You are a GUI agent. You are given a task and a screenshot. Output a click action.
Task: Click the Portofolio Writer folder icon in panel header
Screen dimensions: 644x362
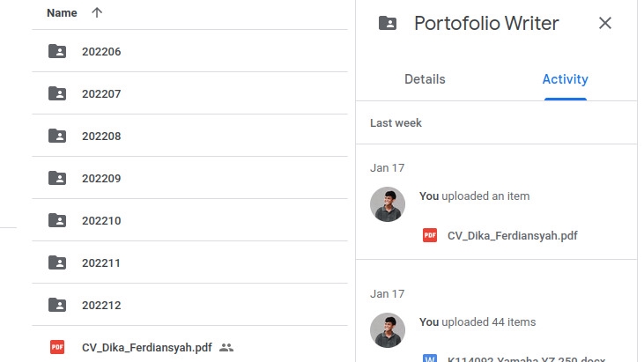coord(388,23)
